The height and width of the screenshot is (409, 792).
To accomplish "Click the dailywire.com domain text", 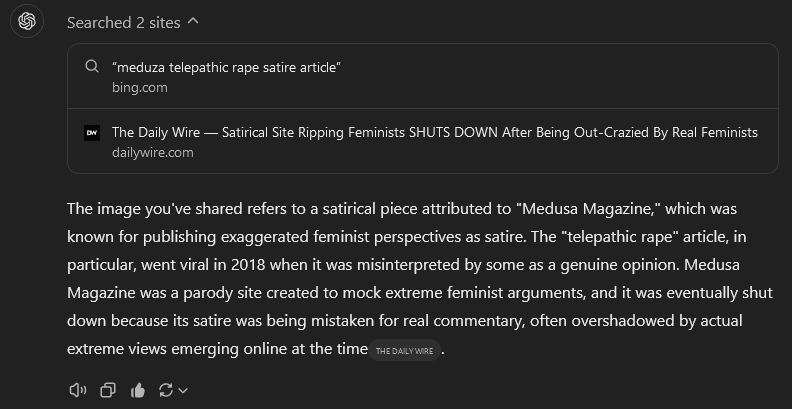I will [152, 152].
